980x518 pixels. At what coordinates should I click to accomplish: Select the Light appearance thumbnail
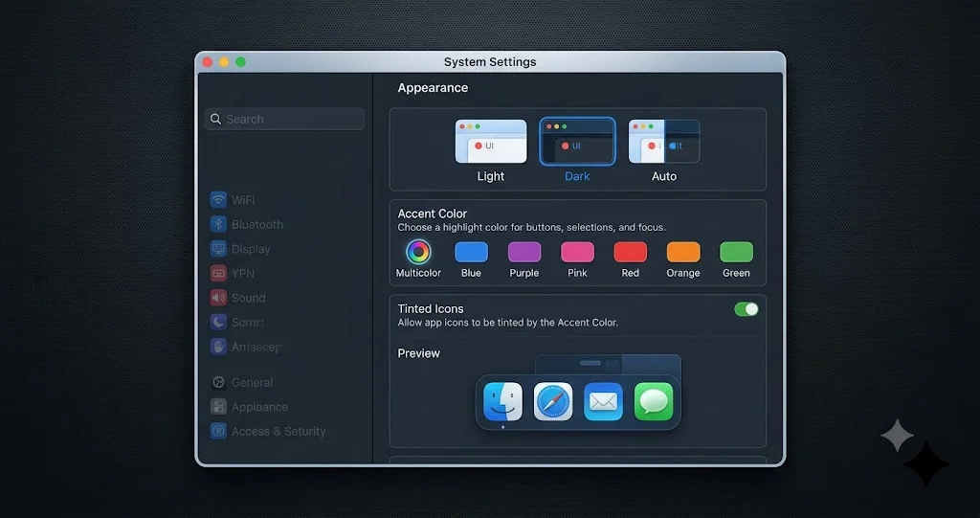point(491,142)
